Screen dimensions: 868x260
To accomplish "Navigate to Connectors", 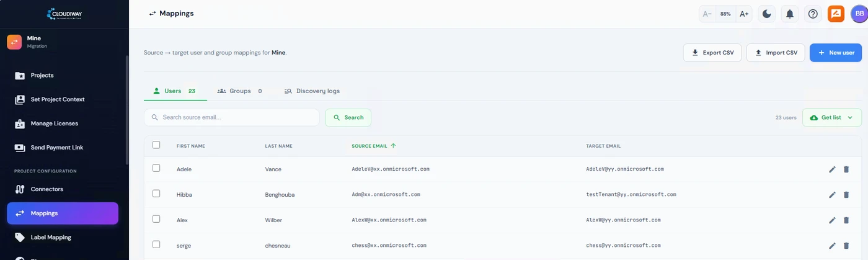I will [47, 189].
